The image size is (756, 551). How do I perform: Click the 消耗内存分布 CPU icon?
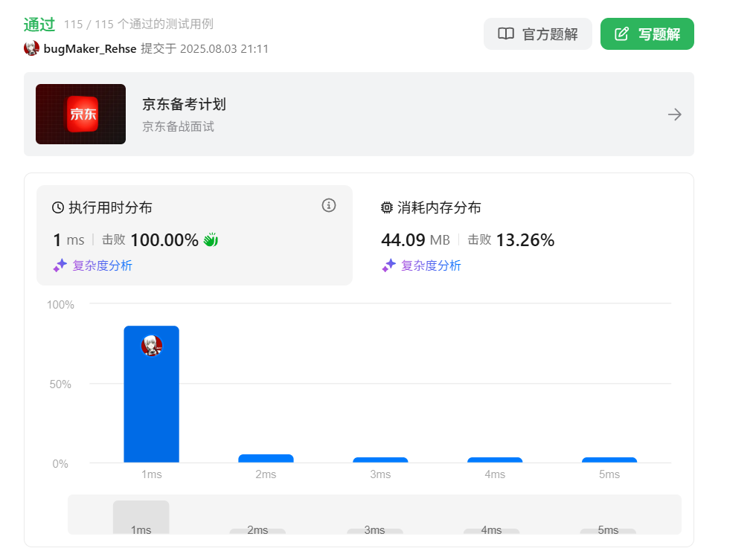pyautogui.click(x=387, y=208)
